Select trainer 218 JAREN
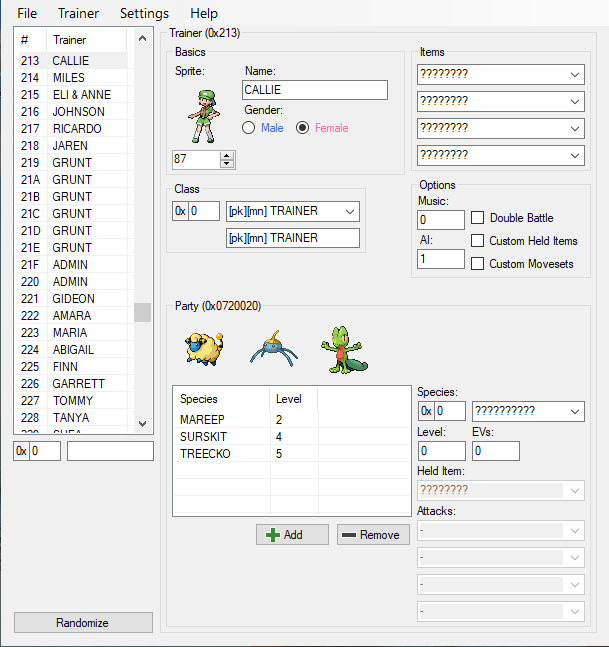The image size is (609, 647). [x=73, y=146]
